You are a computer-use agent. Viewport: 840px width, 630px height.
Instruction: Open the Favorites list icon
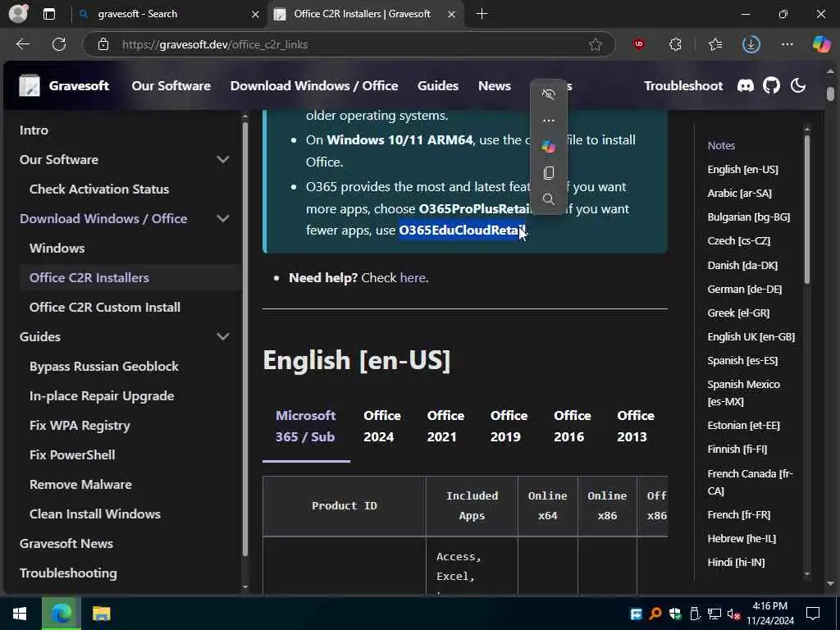click(x=715, y=44)
